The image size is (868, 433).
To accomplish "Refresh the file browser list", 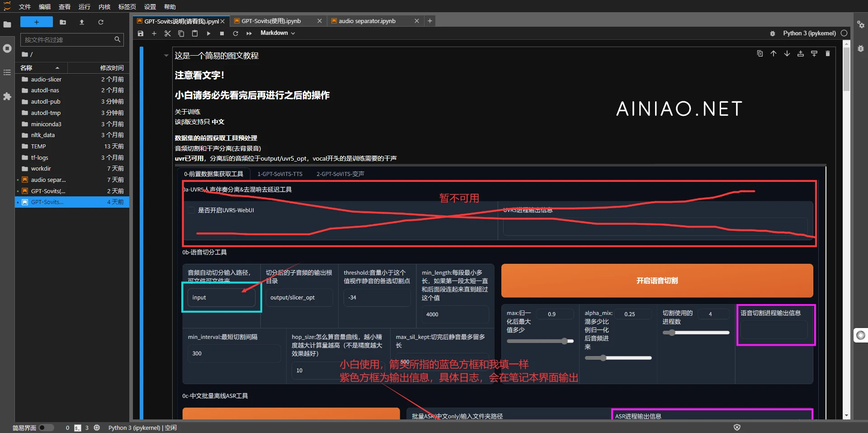I will pyautogui.click(x=101, y=22).
